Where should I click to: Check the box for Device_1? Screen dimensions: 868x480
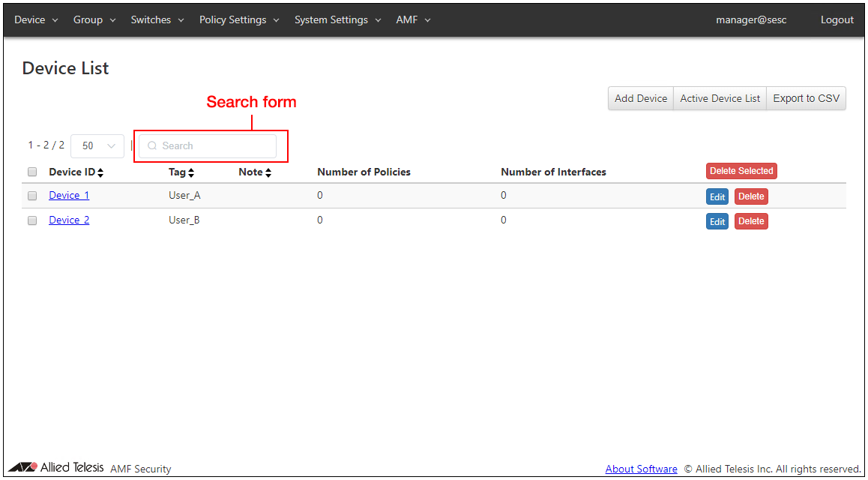32,196
